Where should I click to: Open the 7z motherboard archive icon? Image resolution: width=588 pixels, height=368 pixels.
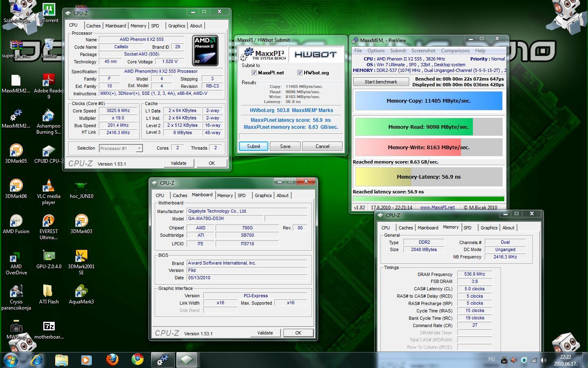[x=49, y=330]
